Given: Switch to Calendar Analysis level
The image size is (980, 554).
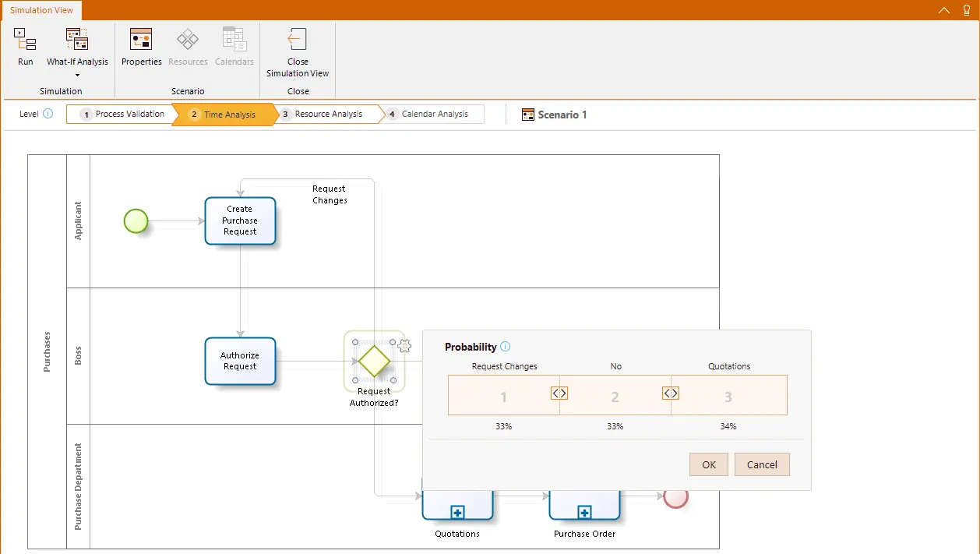Looking at the screenshot, I should coord(432,115).
